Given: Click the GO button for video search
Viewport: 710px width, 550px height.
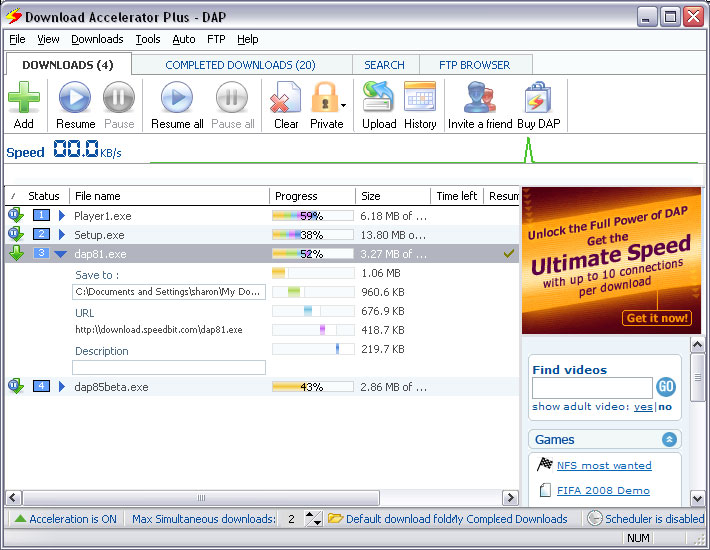Looking at the screenshot, I should pos(666,388).
